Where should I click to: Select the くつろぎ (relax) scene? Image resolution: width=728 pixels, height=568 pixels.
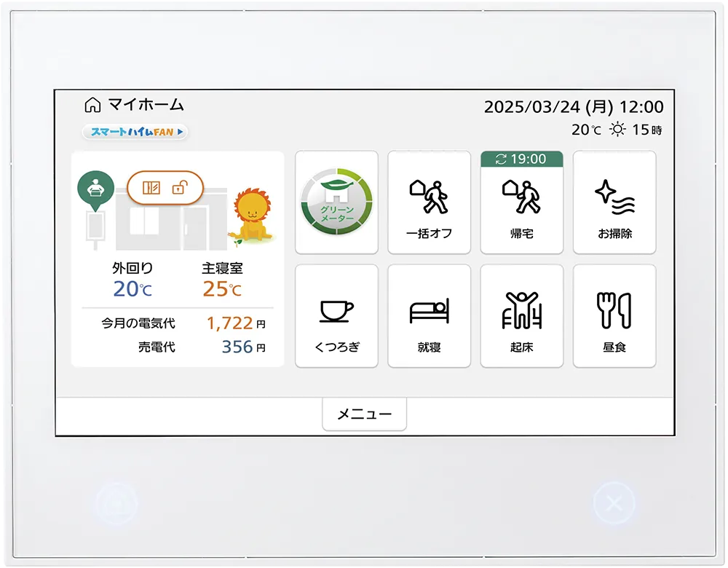pyautogui.click(x=336, y=315)
